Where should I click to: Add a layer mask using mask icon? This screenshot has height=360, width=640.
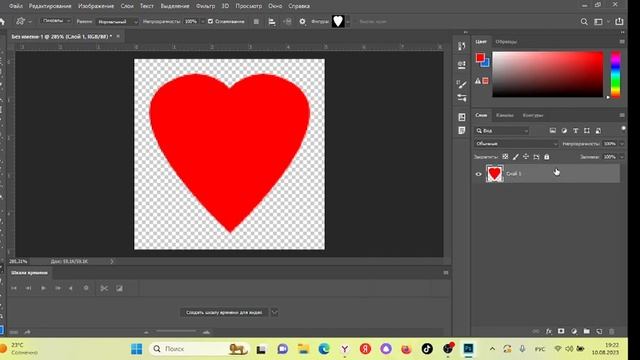tap(561, 331)
